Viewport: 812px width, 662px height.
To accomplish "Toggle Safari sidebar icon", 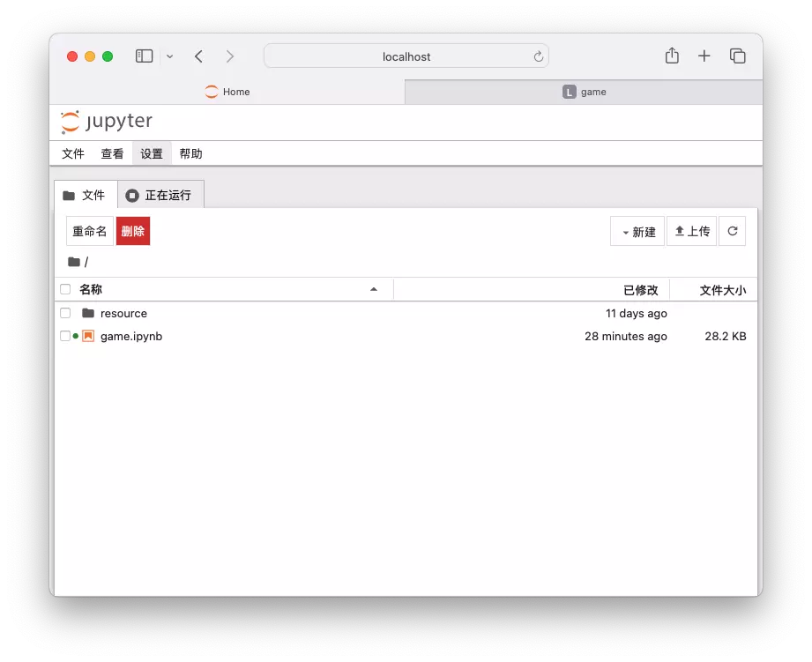I will [144, 56].
